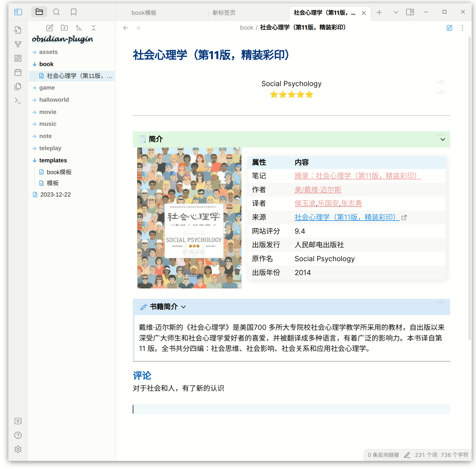Open the graph view icon in left ribbon
This screenshot has height=469, width=476.
tap(18, 44)
